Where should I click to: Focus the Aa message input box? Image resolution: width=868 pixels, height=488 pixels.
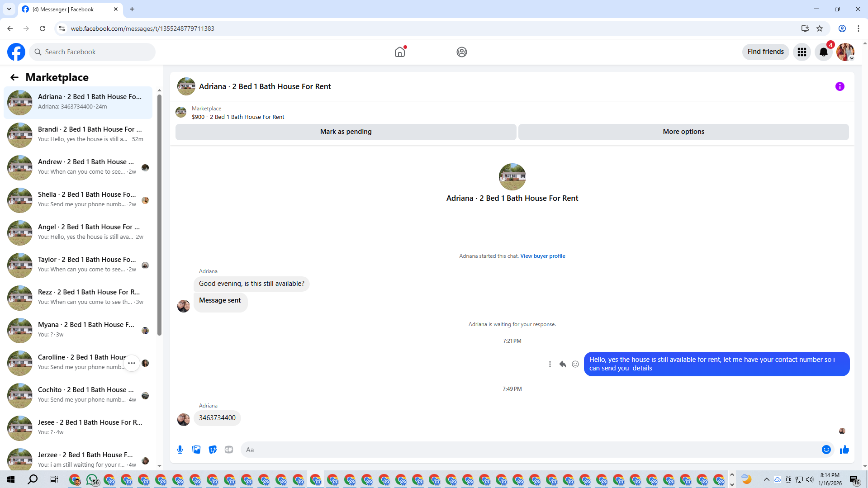tap(538, 450)
